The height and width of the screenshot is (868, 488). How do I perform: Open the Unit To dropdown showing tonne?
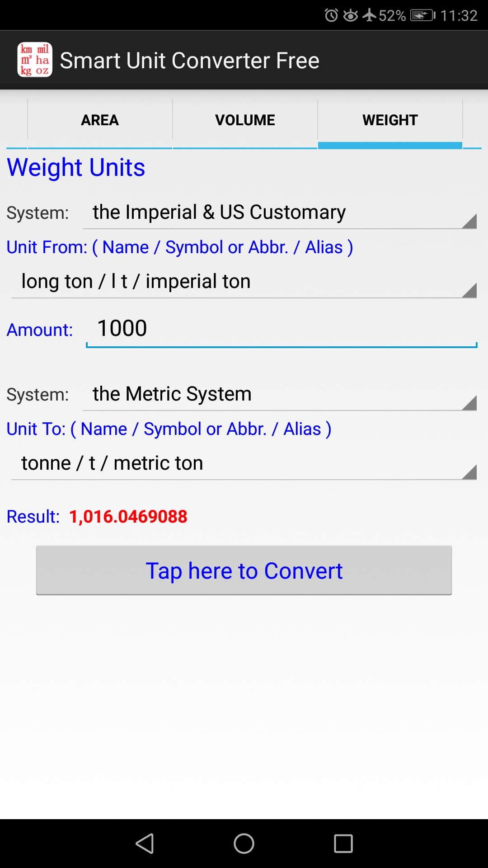[x=244, y=462]
